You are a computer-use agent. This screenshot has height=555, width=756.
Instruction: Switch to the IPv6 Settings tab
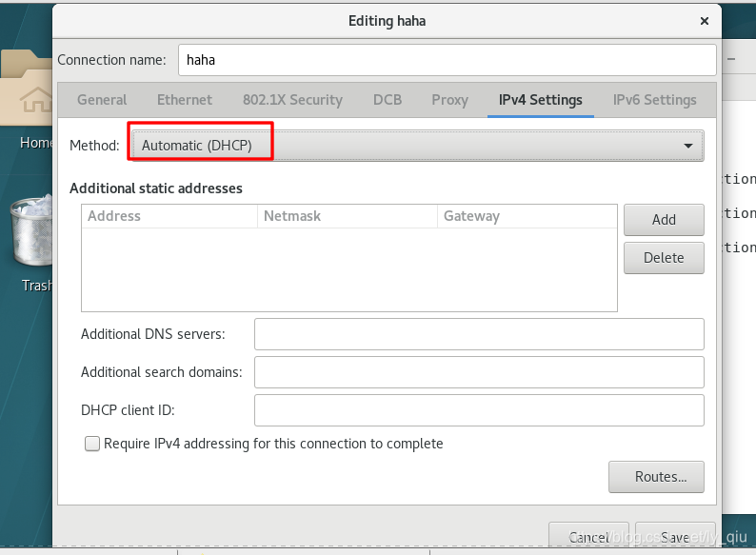pyautogui.click(x=654, y=100)
